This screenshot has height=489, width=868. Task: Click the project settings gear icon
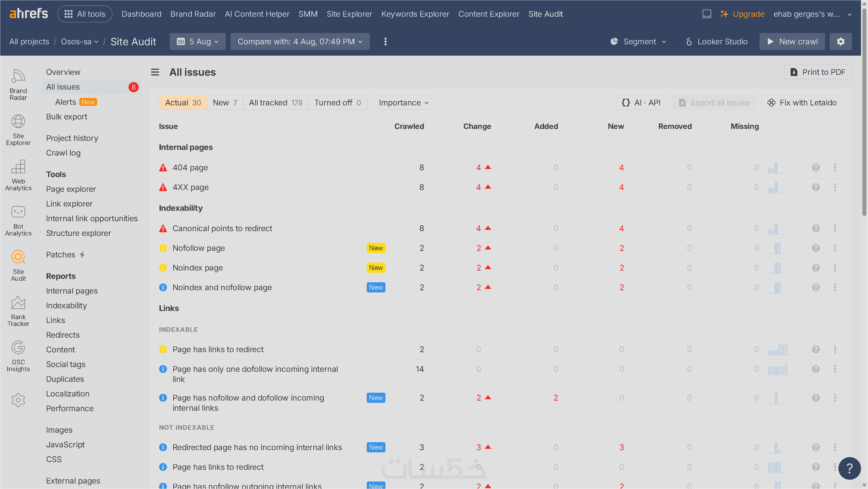[840, 41]
